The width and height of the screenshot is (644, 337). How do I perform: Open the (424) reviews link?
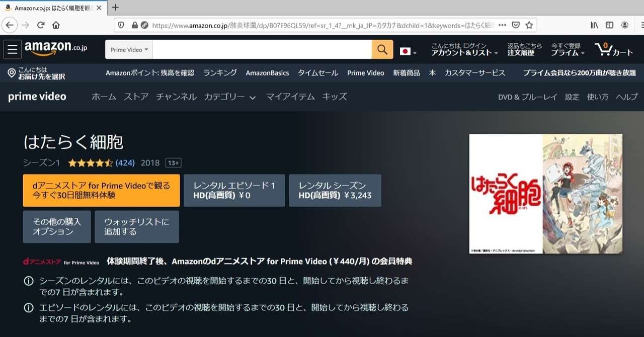(125, 163)
